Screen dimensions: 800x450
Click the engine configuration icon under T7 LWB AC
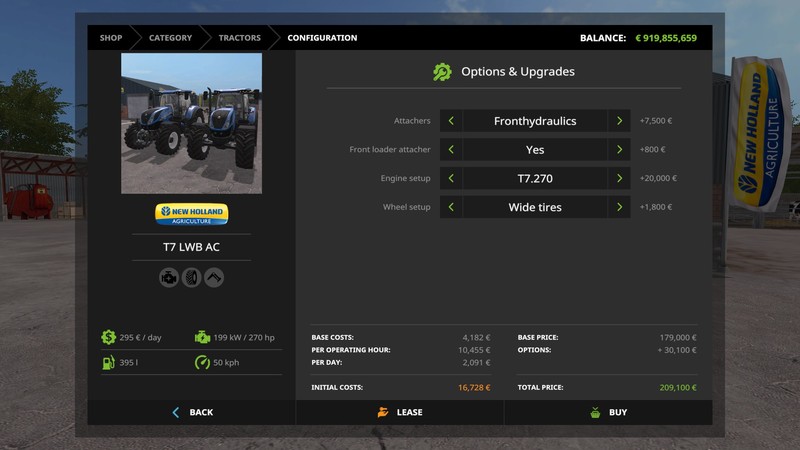[x=169, y=278]
